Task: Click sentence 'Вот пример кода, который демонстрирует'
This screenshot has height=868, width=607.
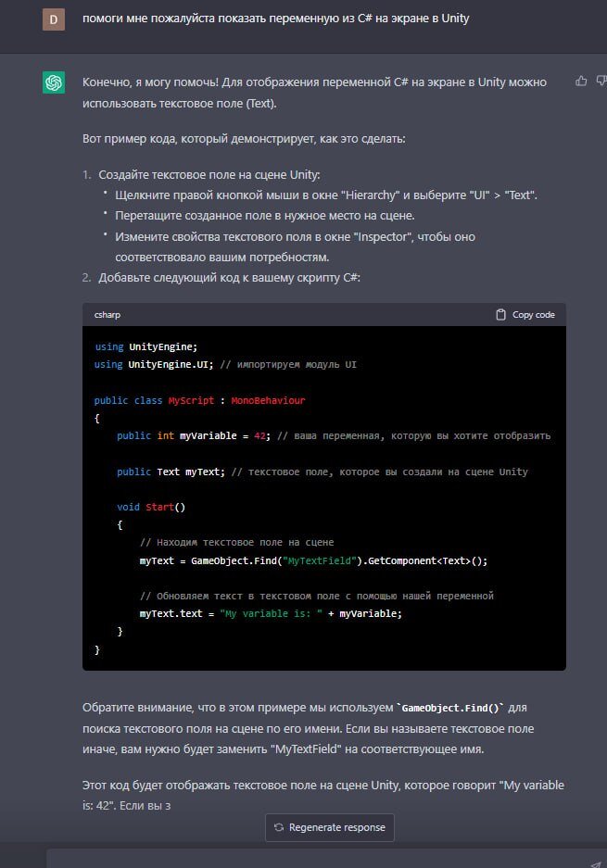Action: point(244,138)
